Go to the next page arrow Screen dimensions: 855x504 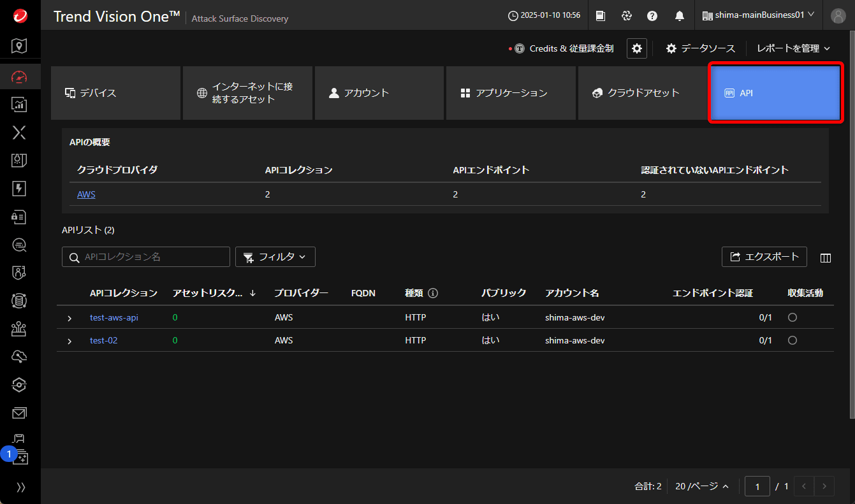824,486
